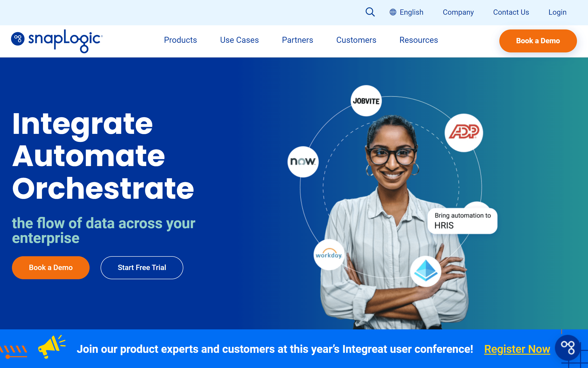Viewport: 588px width, 368px height.
Task: Open the Customers menu
Action: click(x=356, y=40)
